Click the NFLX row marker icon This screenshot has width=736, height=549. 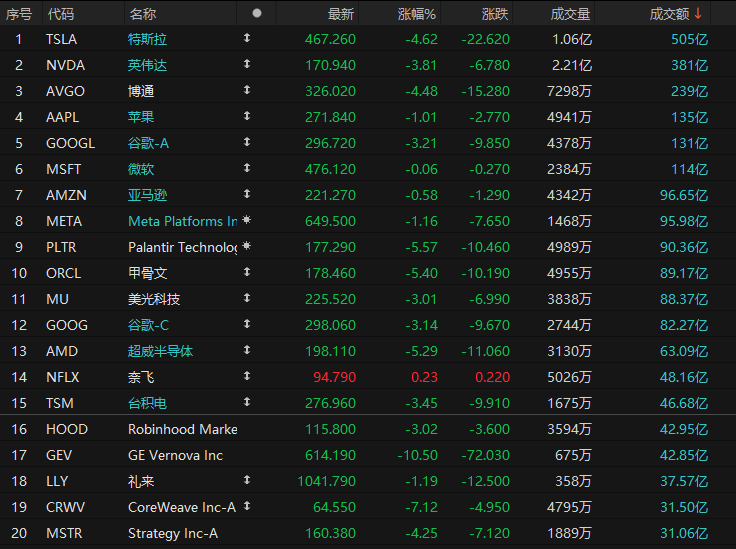[x=247, y=376]
